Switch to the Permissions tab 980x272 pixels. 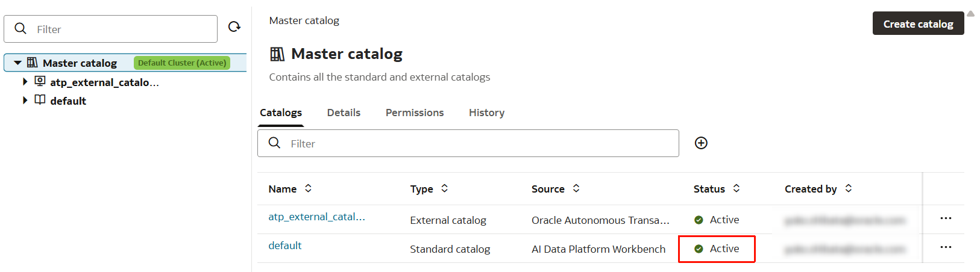pyautogui.click(x=415, y=113)
